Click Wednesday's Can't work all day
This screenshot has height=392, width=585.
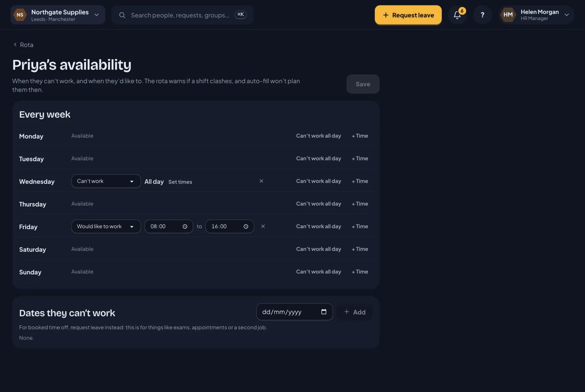pos(318,181)
